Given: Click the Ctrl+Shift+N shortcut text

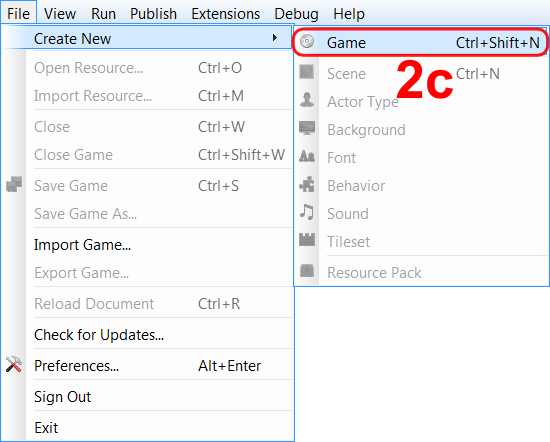Looking at the screenshot, I should click(497, 43).
